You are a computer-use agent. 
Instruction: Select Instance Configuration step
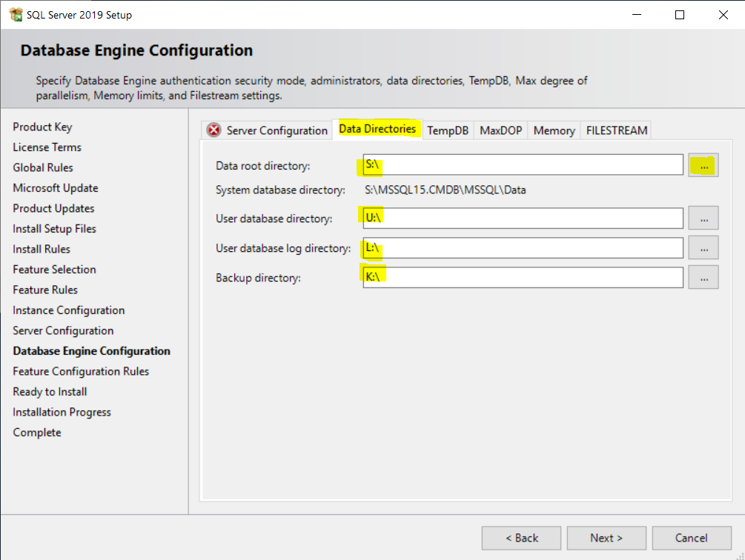click(x=69, y=310)
